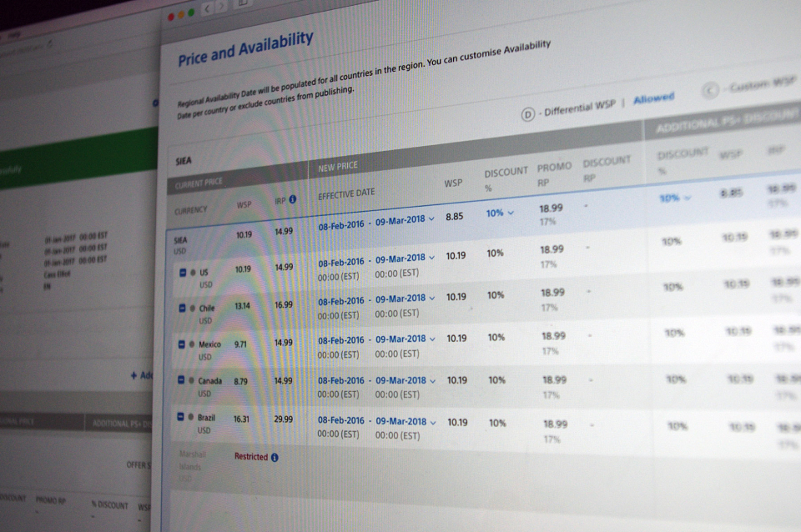
Task: Click the US country name
Action: tap(204, 273)
